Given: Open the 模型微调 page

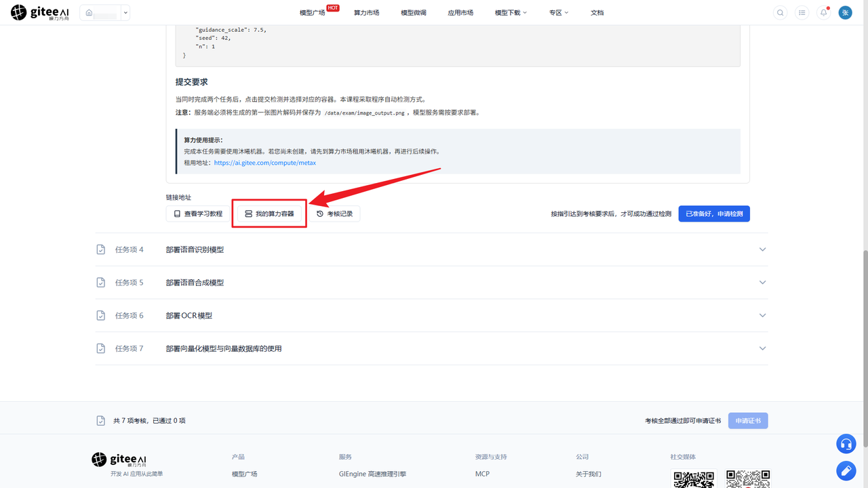Looking at the screenshot, I should click(x=414, y=13).
